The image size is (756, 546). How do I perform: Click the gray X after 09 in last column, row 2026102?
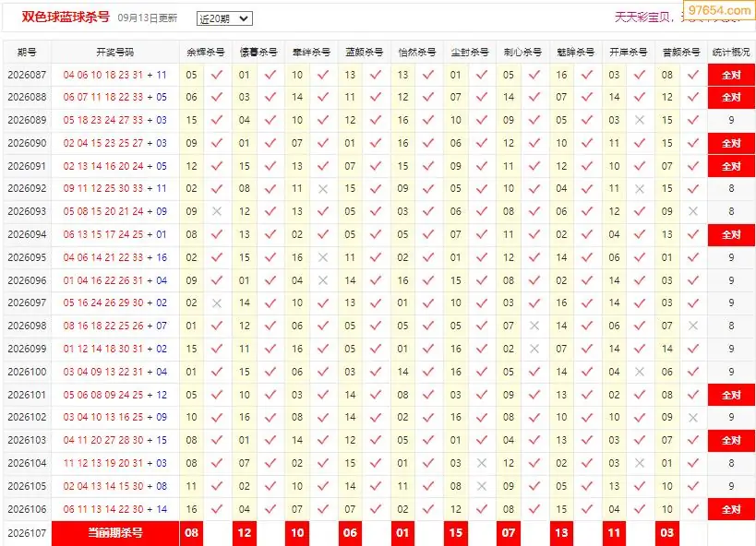coord(693,417)
